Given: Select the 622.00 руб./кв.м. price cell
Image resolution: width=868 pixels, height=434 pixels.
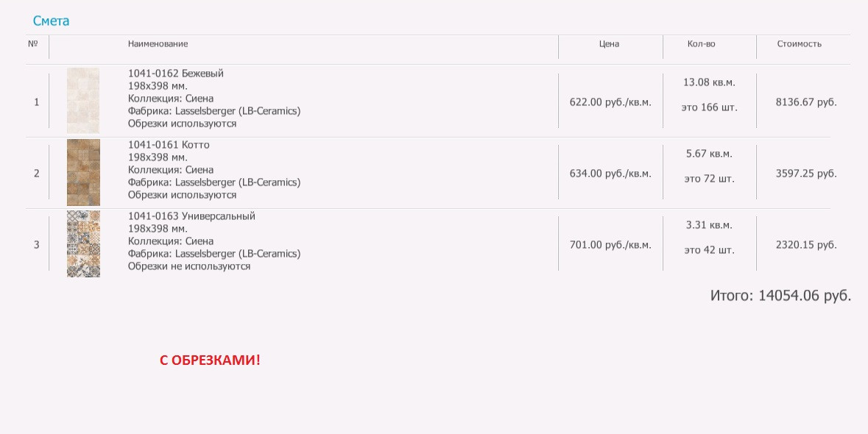Looking at the screenshot, I should point(610,102).
